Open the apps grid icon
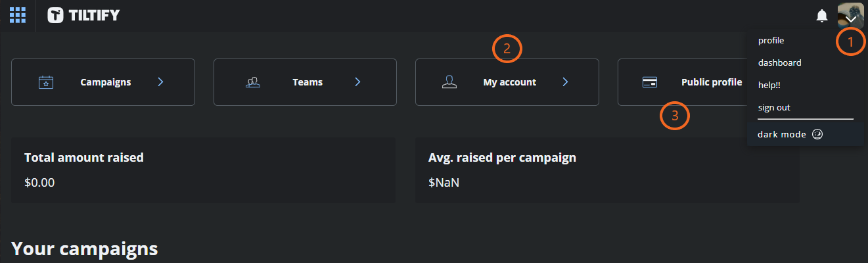This screenshot has height=263, width=868. click(18, 15)
